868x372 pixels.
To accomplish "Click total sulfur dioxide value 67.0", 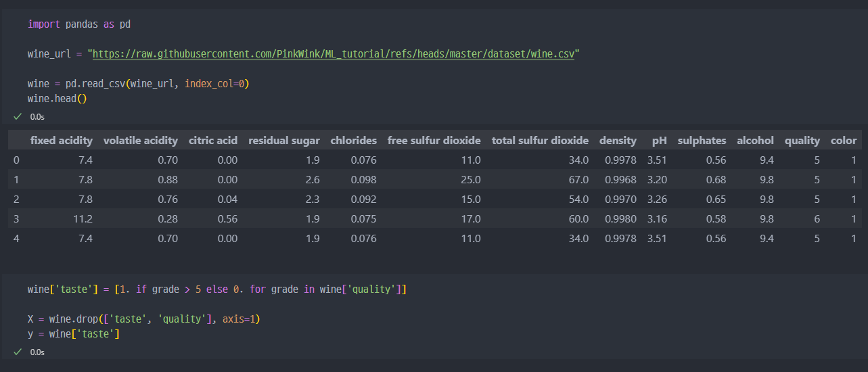I will 578,180.
